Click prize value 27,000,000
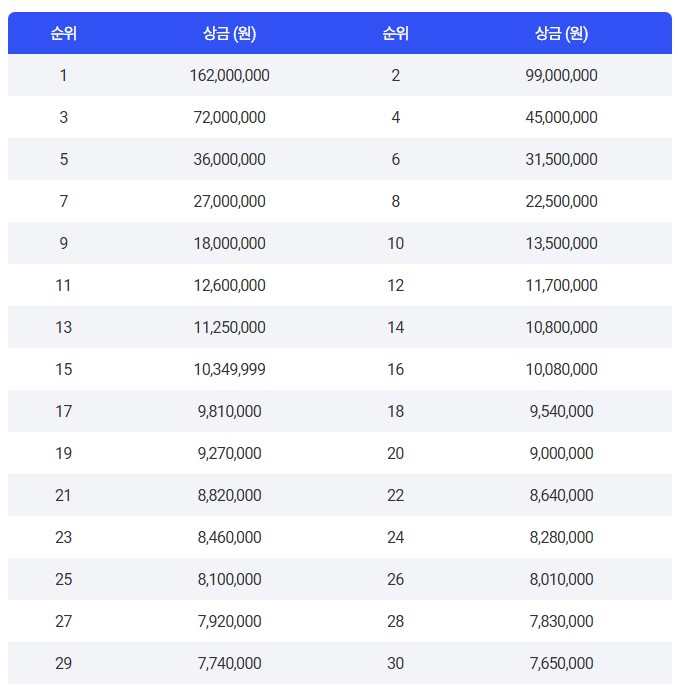Screen dimensions: 678x685 click(x=229, y=201)
